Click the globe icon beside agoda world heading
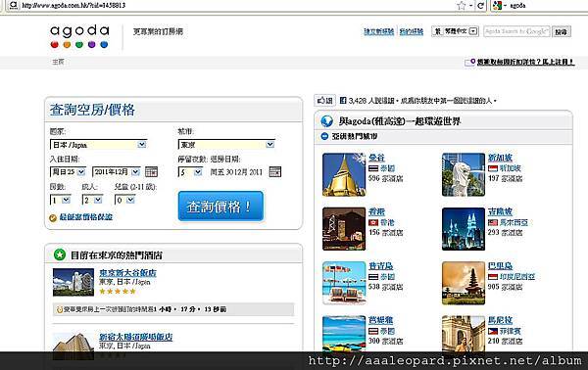 (x=326, y=121)
